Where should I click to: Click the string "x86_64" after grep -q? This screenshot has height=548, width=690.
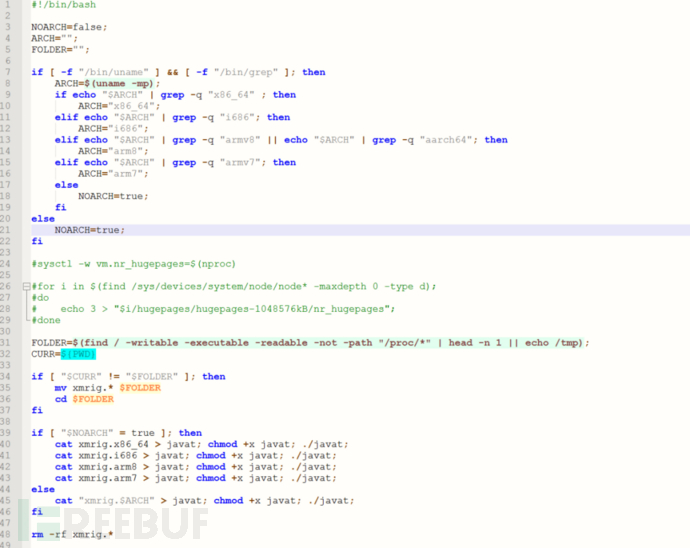click(x=231, y=95)
